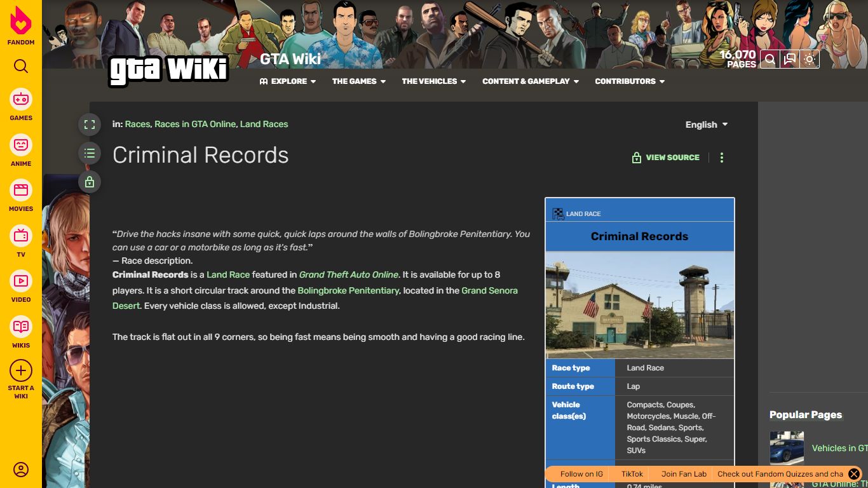Click the Race type infobox label
The image size is (868, 488).
click(x=571, y=368)
